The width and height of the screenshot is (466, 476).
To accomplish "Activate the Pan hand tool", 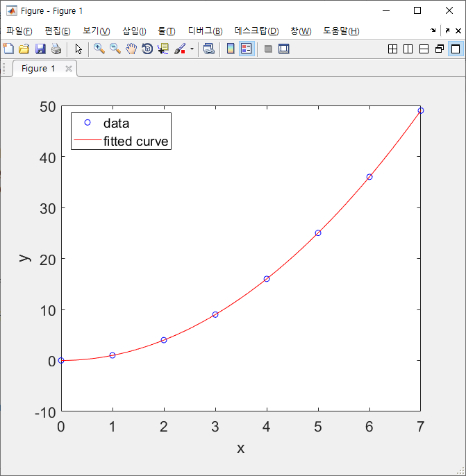I will tap(131, 49).
